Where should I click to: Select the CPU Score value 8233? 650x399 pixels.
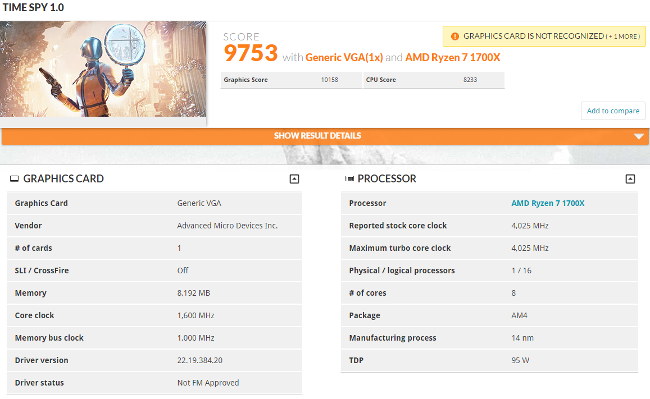point(470,80)
